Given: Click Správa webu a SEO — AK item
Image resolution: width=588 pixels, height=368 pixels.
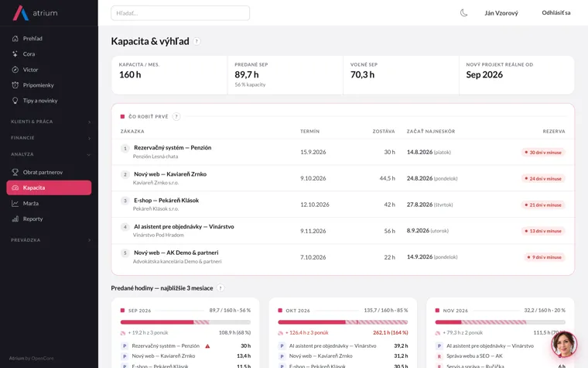Looking at the screenshot, I should 475,356.
